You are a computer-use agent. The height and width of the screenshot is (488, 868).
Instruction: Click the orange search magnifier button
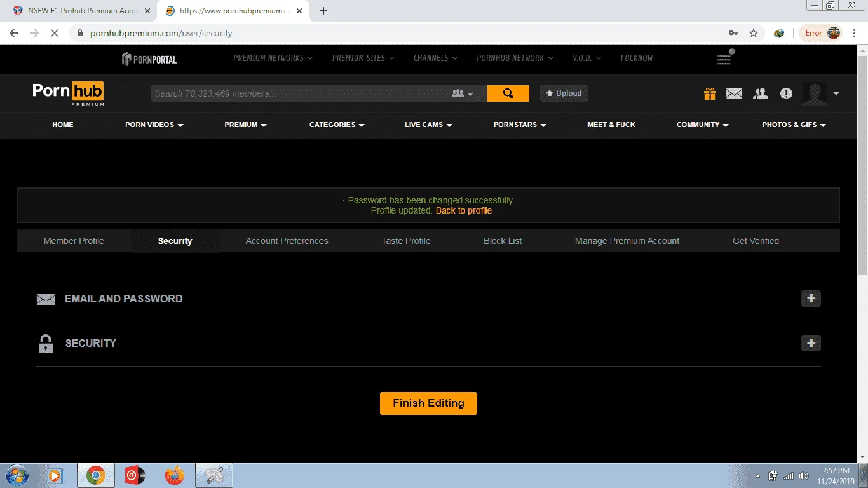(x=508, y=93)
